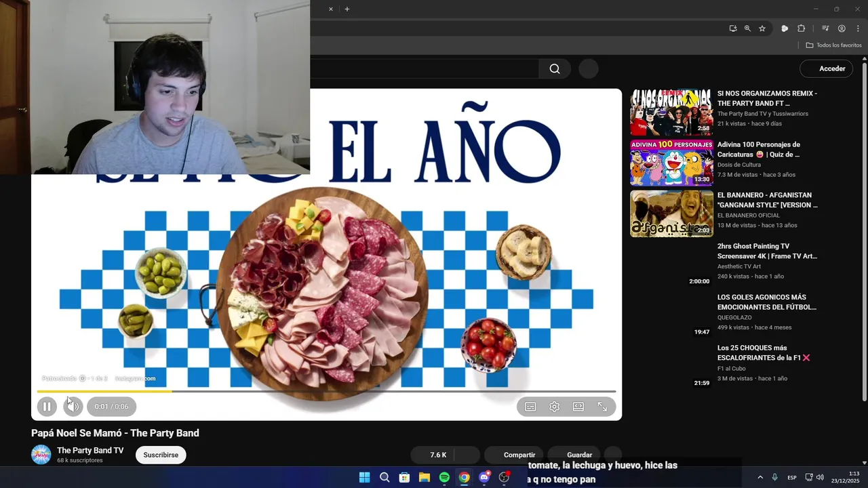The height and width of the screenshot is (488, 868).
Task: Switch to Chrome in the taskbar
Action: [464, 477]
